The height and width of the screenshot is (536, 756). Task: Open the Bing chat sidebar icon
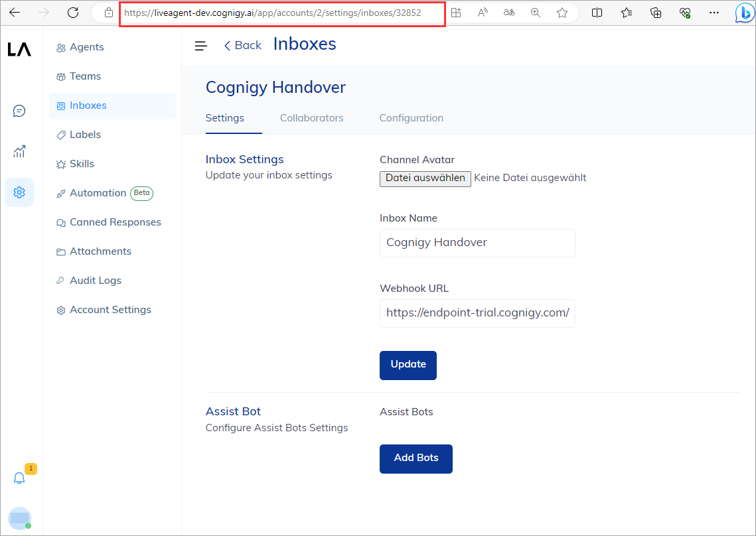tap(745, 13)
